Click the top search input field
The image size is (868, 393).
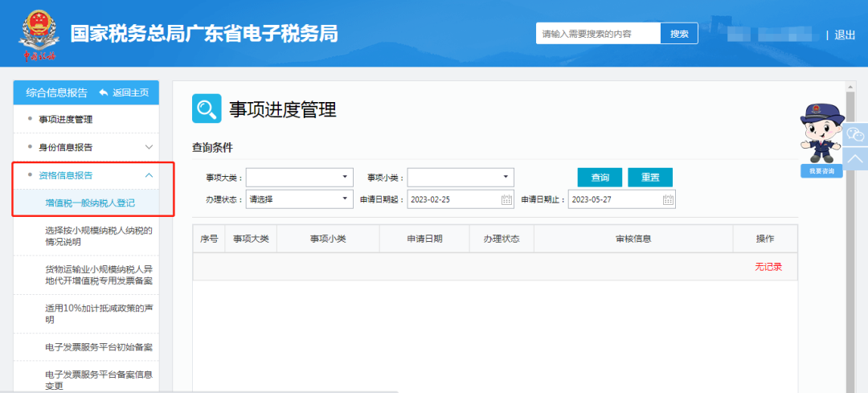click(x=598, y=34)
